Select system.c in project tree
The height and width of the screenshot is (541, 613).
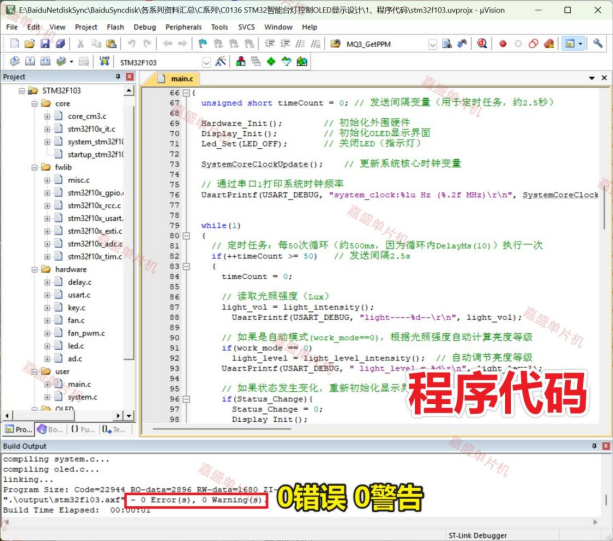(82, 397)
